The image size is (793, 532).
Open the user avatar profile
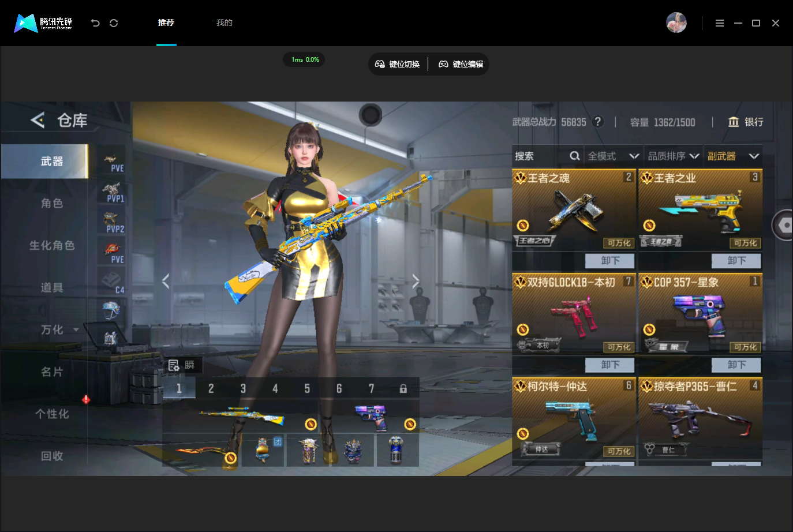676,23
